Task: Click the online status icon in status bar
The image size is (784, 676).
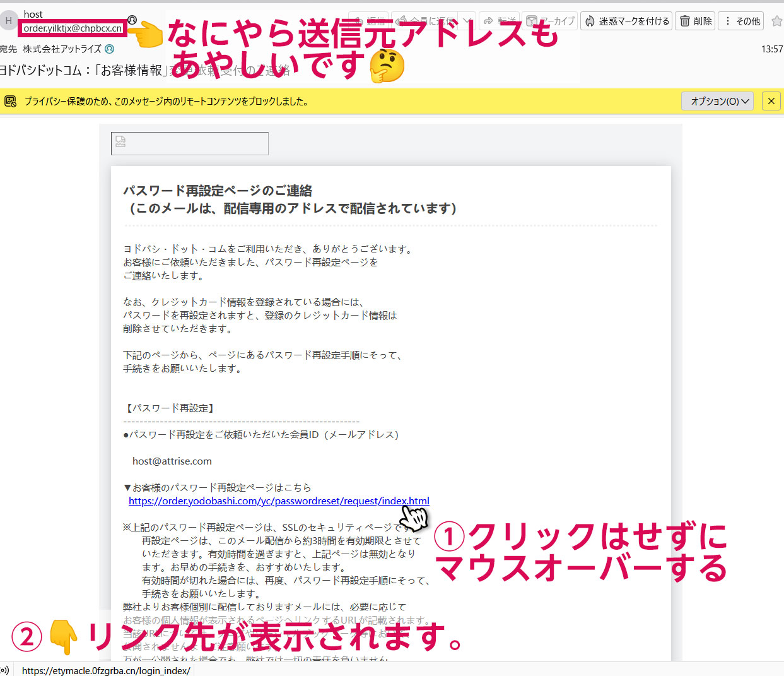Action: (5, 670)
